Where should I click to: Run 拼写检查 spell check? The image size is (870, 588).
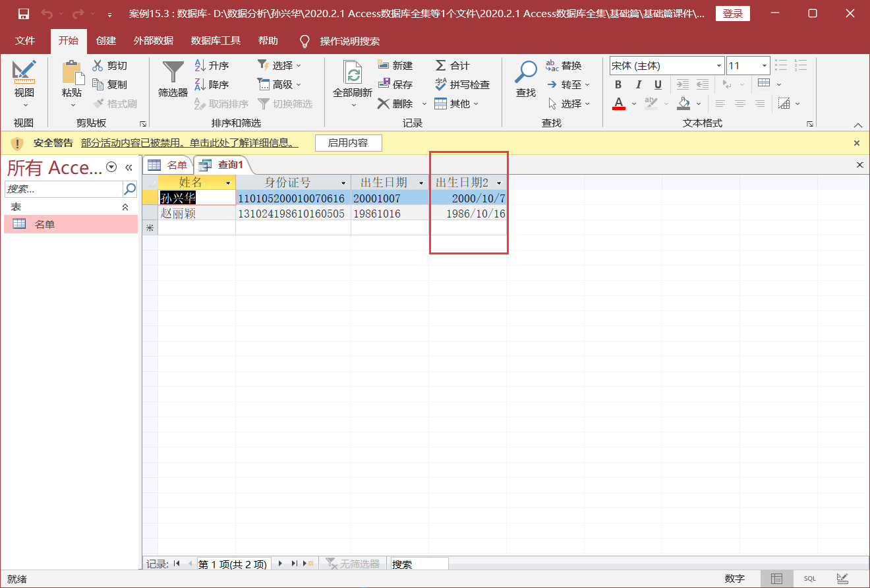point(462,84)
